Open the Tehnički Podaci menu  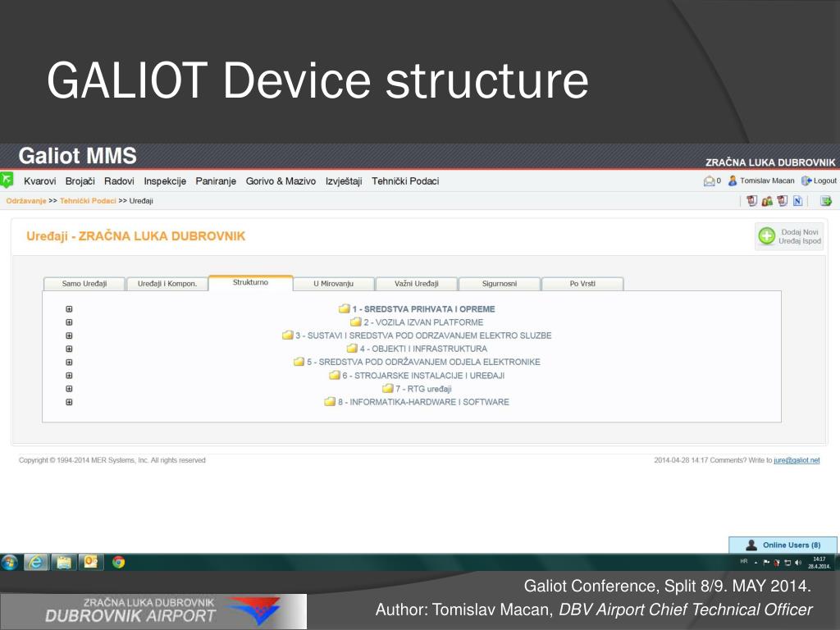405,181
